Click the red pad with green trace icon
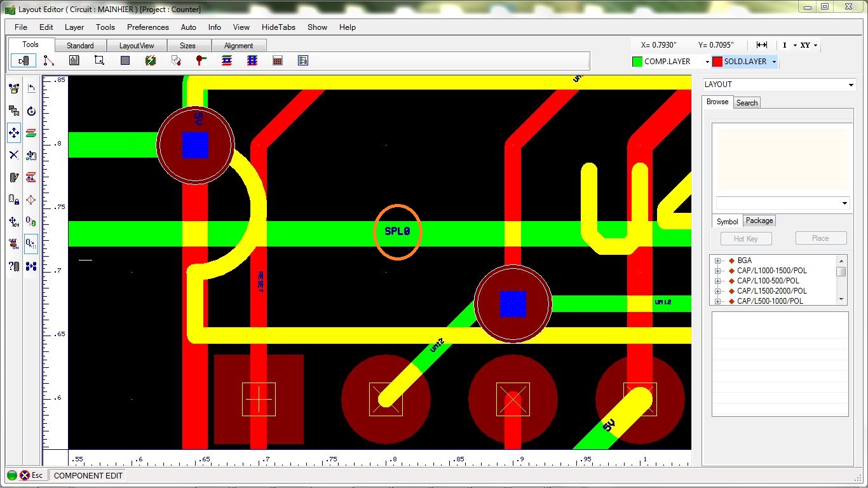The width and height of the screenshot is (868, 488). [201, 61]
